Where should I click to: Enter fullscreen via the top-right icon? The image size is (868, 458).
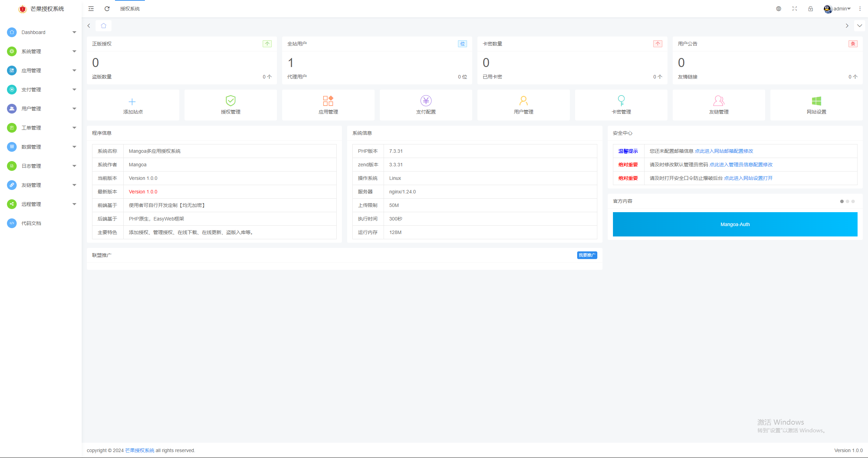coord(794,9)
